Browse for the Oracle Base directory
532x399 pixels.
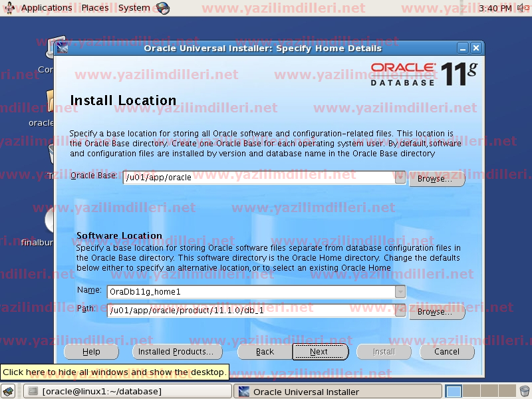tap(436, 179)
